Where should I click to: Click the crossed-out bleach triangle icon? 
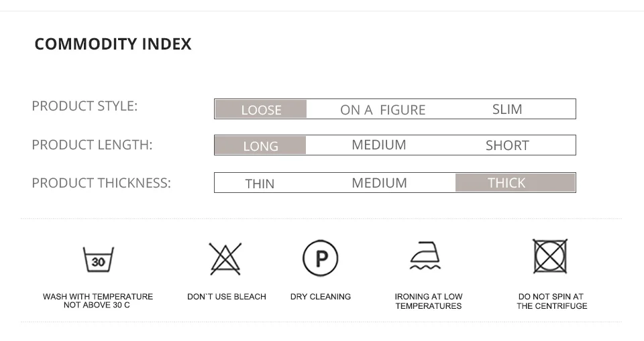pyautogui.click(x=225, y=258)
